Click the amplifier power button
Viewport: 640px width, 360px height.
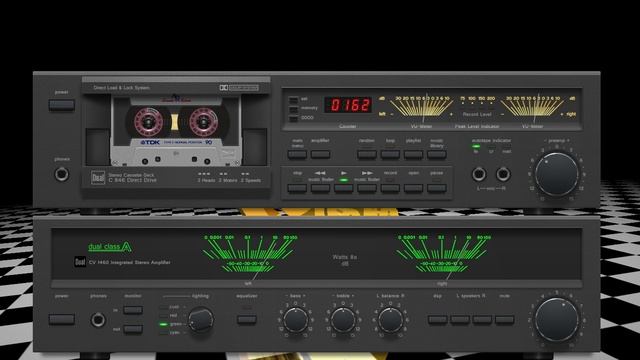pos(62,319)
